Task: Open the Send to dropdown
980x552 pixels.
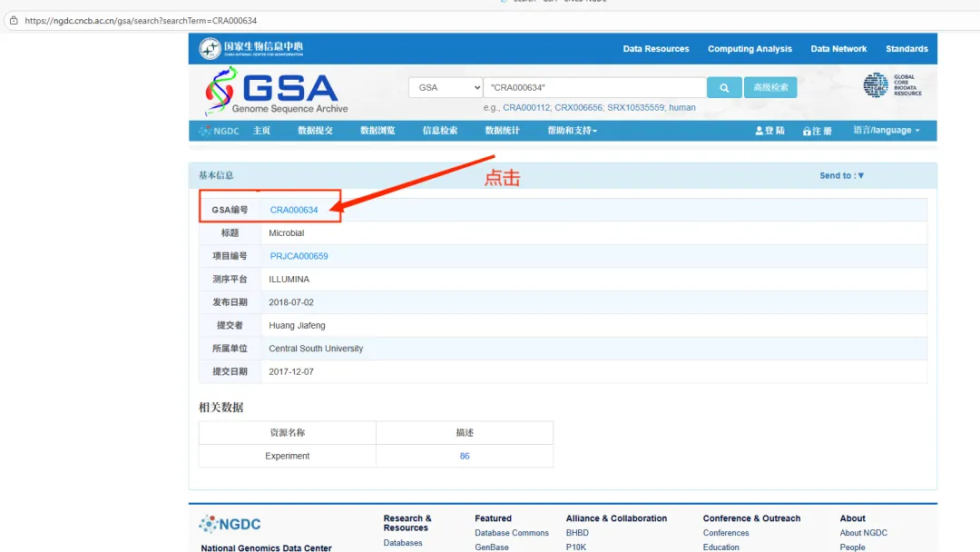Action: 841,175
